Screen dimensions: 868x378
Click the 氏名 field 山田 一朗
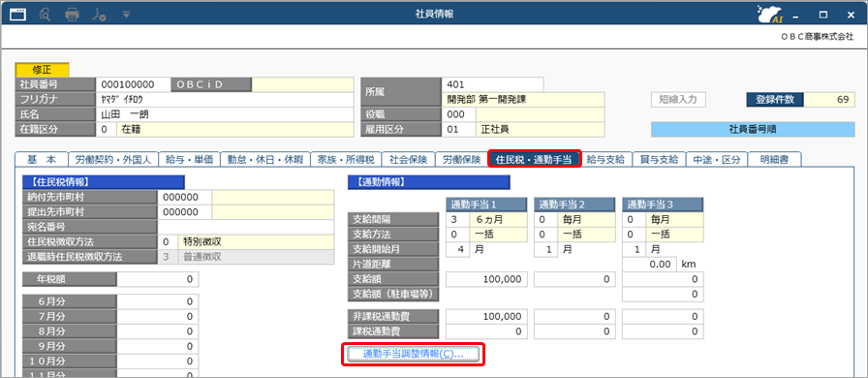coord(225,114)
